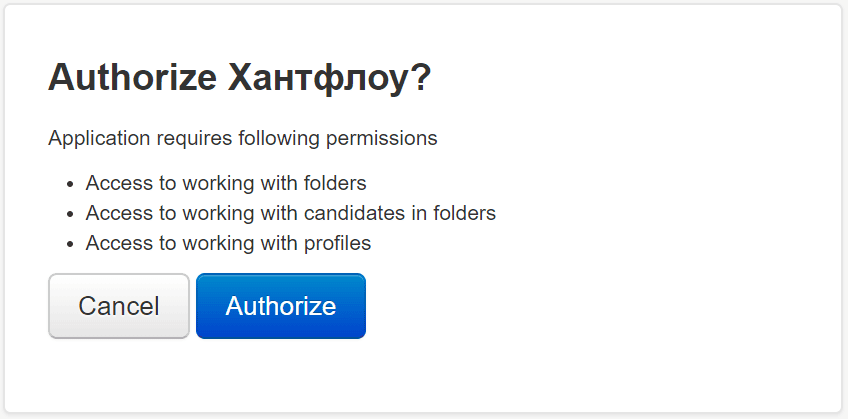
Task: Select "Access to working with candidates in folders"
Action: [291, 213]
